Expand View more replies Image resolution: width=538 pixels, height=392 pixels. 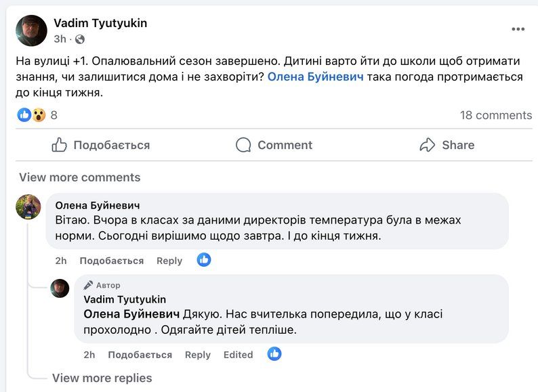(x=102, y=378)
